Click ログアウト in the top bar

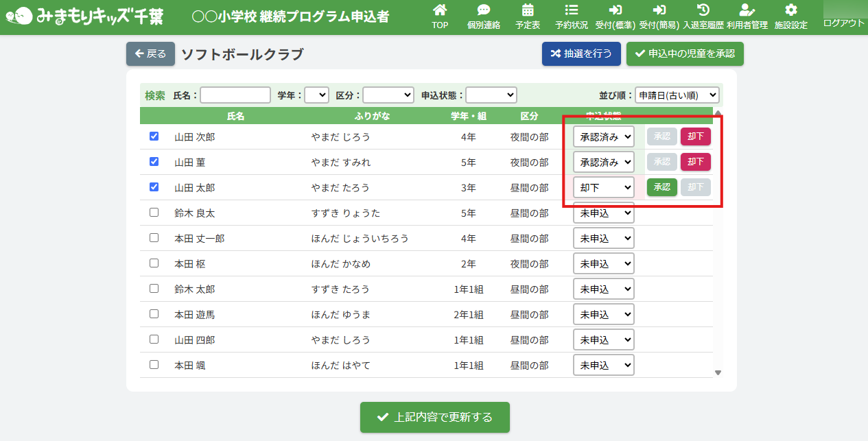(x=843, y=23)
